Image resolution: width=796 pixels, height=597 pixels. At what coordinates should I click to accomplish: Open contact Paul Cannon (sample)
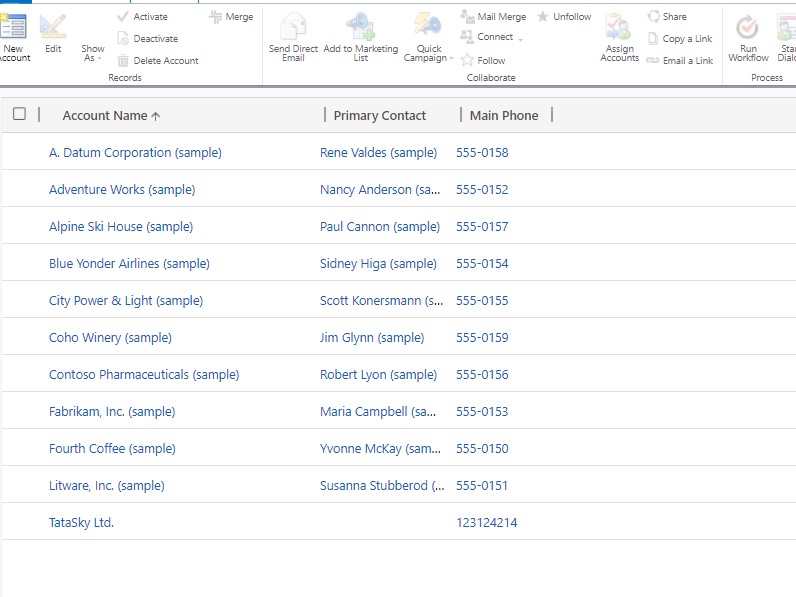tap(380, 227)
